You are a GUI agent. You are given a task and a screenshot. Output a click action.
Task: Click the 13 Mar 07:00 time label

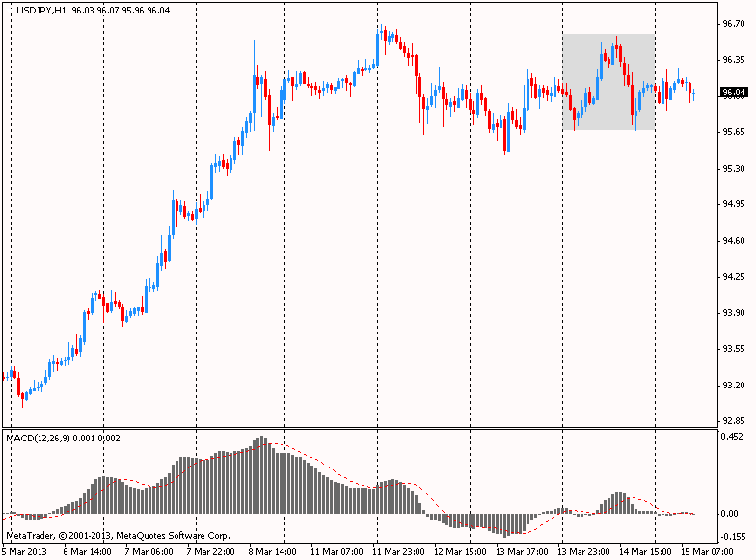click(x=522, y=551)
